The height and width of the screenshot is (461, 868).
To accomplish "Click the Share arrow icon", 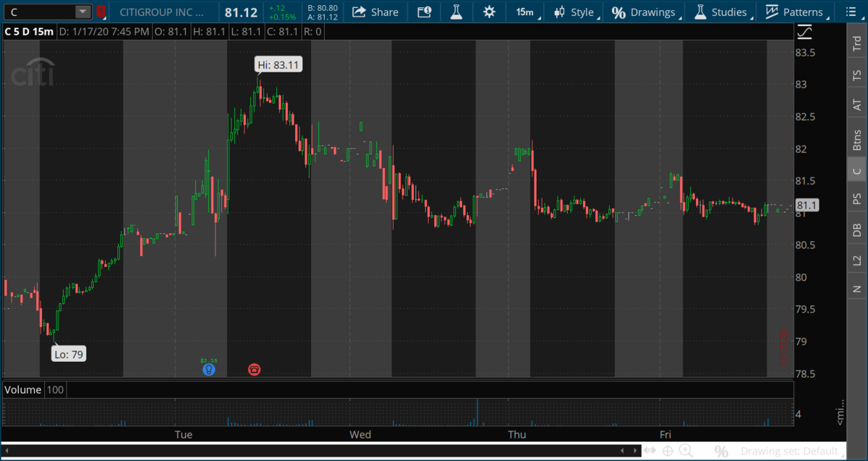I will click(x=358, y=12).
